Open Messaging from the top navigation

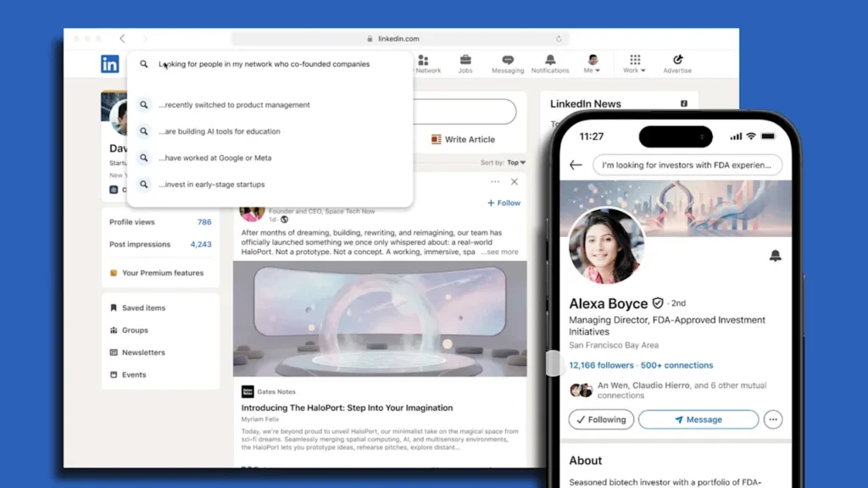coord(508,59)
